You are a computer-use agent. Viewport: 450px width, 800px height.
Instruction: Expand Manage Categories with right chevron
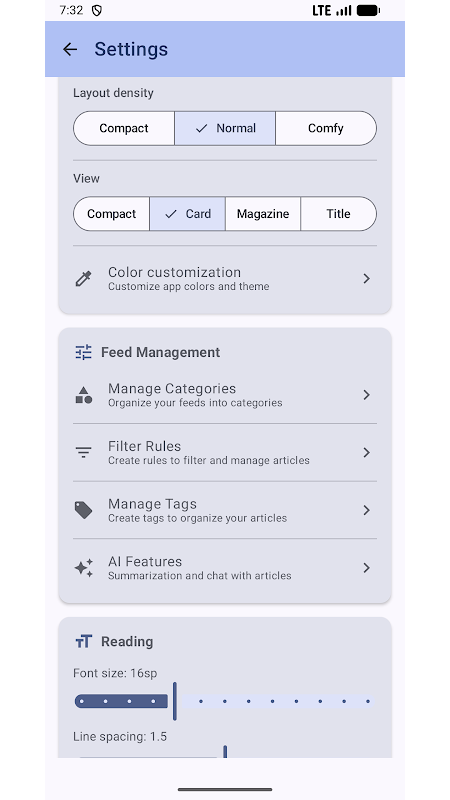click(366, 395)
